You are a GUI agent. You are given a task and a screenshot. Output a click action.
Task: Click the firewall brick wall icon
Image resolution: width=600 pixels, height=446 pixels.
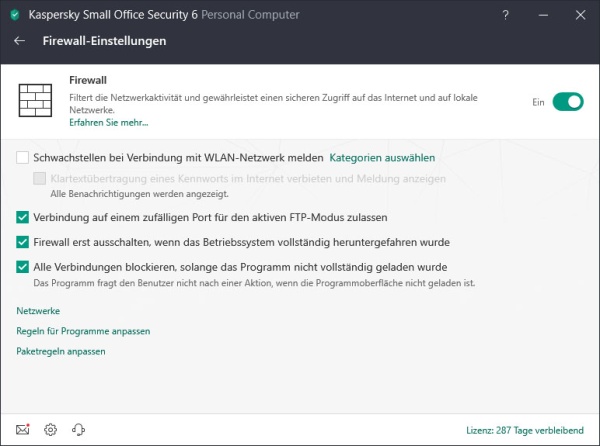click(x=35, y=100)
